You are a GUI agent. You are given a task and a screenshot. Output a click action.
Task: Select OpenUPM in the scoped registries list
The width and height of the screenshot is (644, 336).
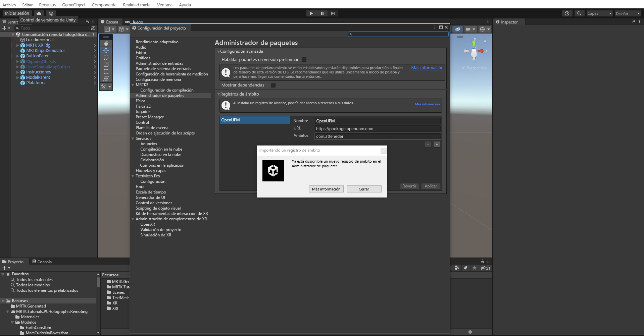click(x=255, y=120)
